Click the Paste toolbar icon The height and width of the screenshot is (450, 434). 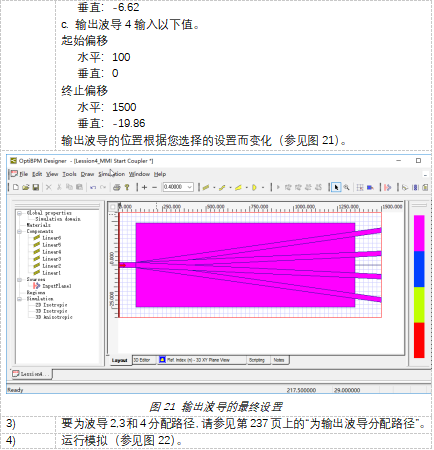(79, 187)
